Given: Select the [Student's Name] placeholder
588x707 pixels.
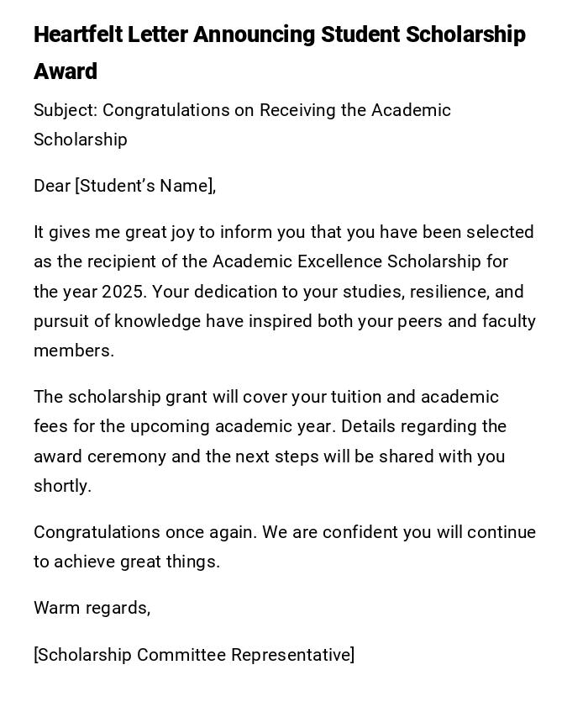Looking at the screenshot, I should click(145, 187).
